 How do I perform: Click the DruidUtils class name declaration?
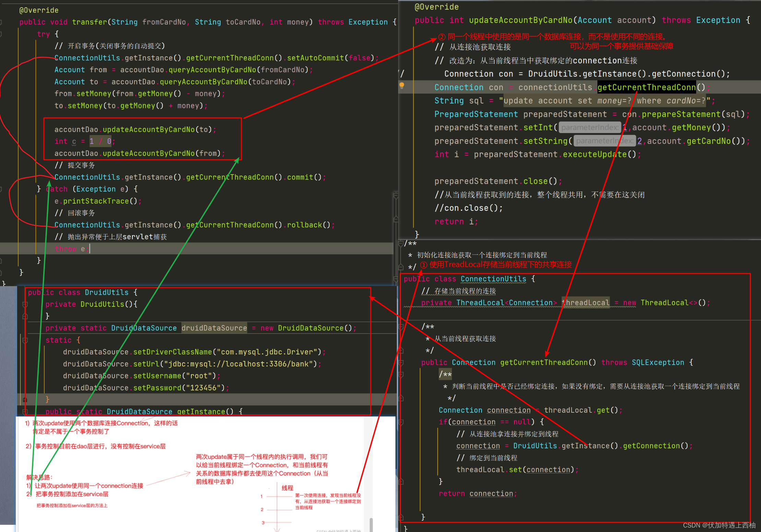point(107,292)
